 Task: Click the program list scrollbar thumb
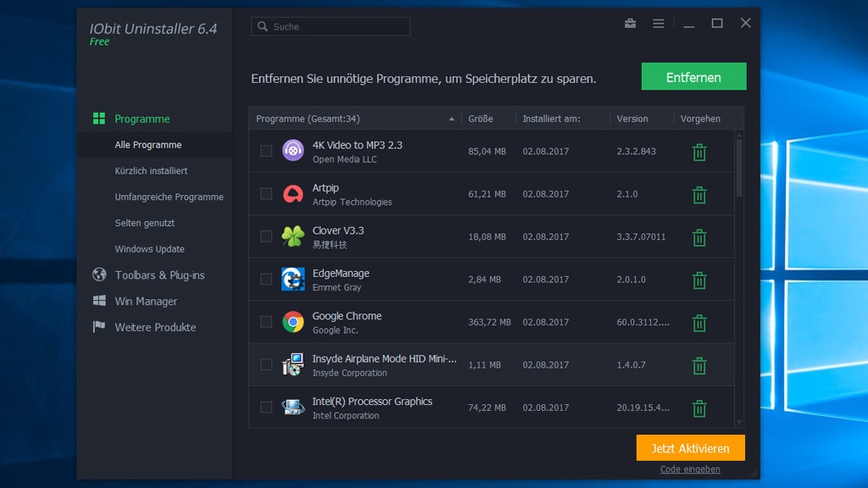coord(739,168)
